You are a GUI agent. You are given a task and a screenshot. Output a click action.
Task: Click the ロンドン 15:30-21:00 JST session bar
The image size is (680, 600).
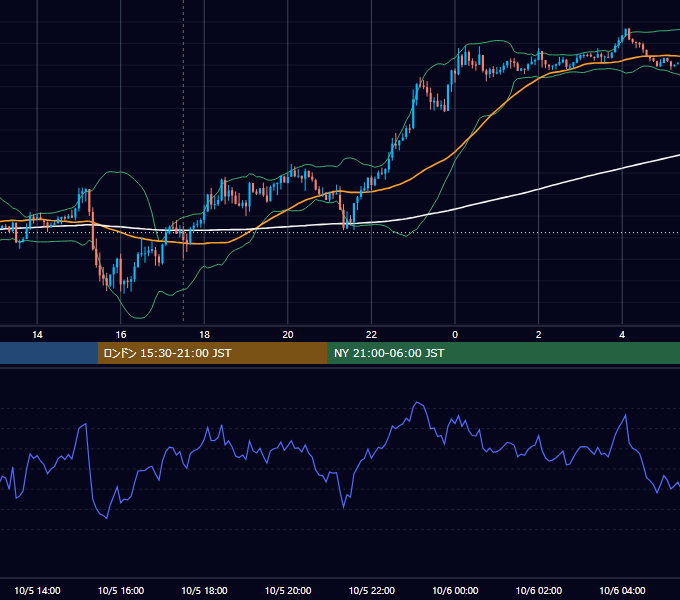click(x=212, y=353)
